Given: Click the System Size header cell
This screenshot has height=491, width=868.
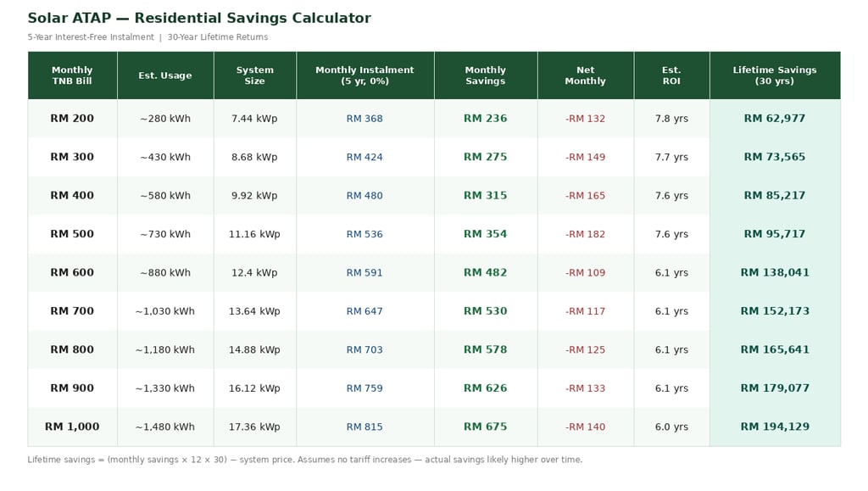Looking at the screenshot, I should click(254, 75).
